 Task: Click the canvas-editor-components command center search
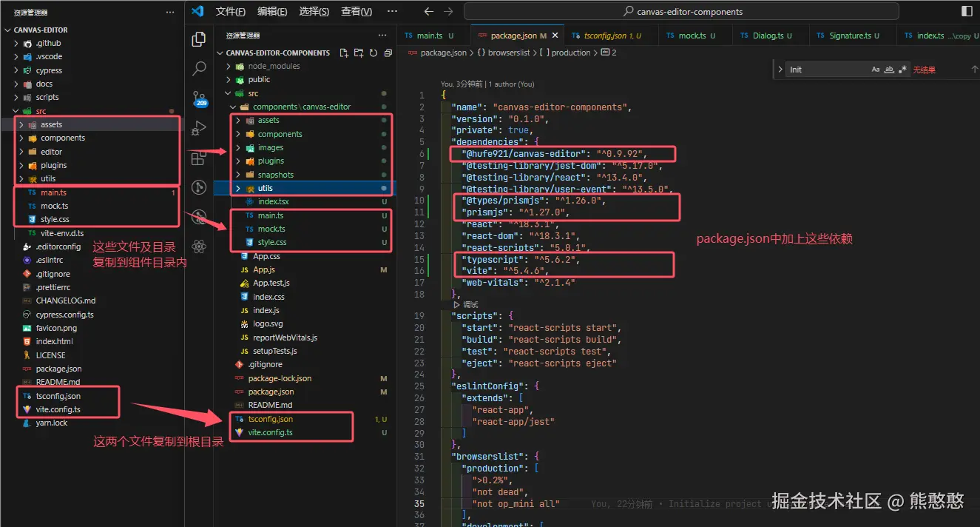[x=680, y=11]
